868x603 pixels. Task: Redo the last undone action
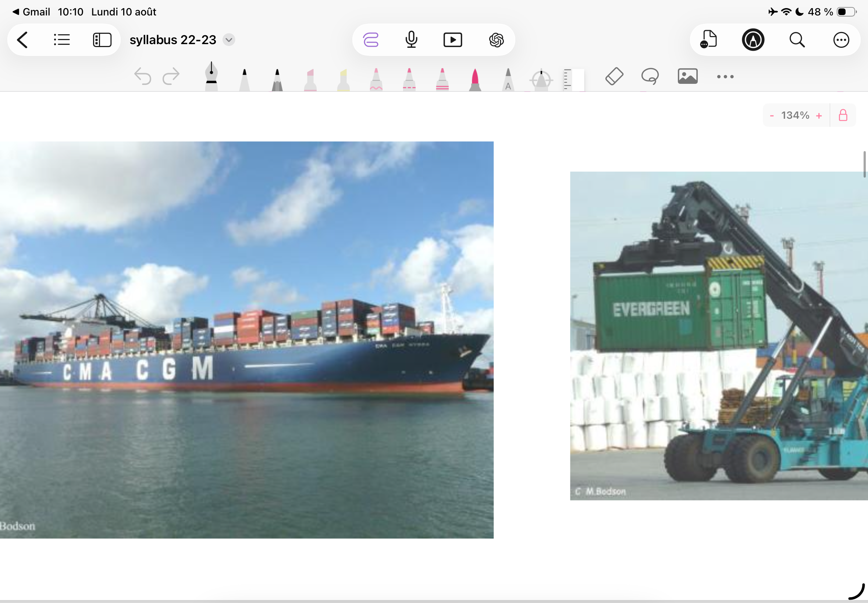(171, 76)
